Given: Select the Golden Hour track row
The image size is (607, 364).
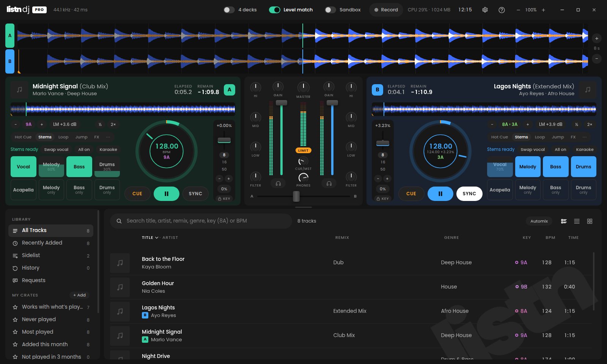Looking at the screenshot, I should (x=351, y=287).
